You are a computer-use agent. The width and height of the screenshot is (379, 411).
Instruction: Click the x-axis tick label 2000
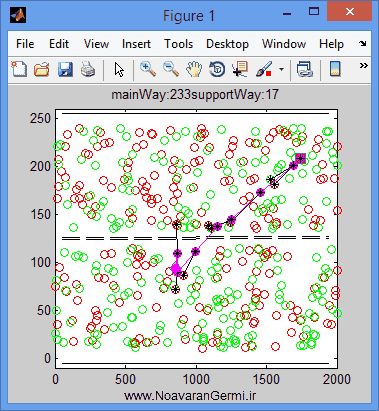(337, 379)
